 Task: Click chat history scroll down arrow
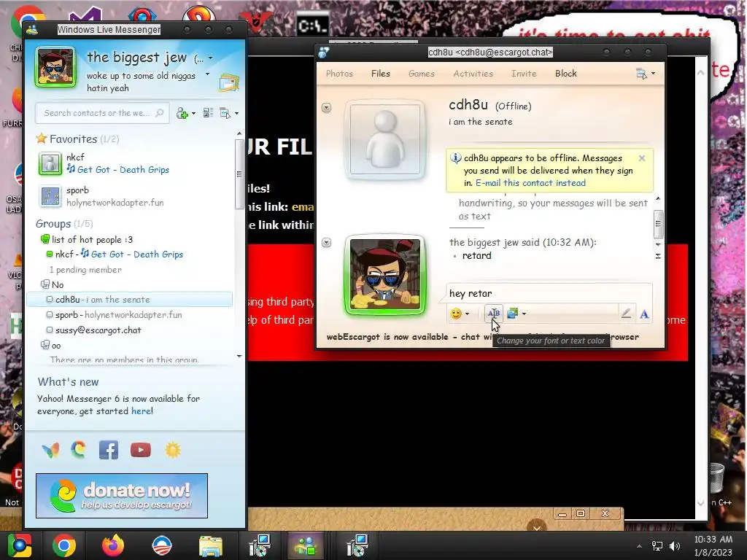(x=658, y=244)
